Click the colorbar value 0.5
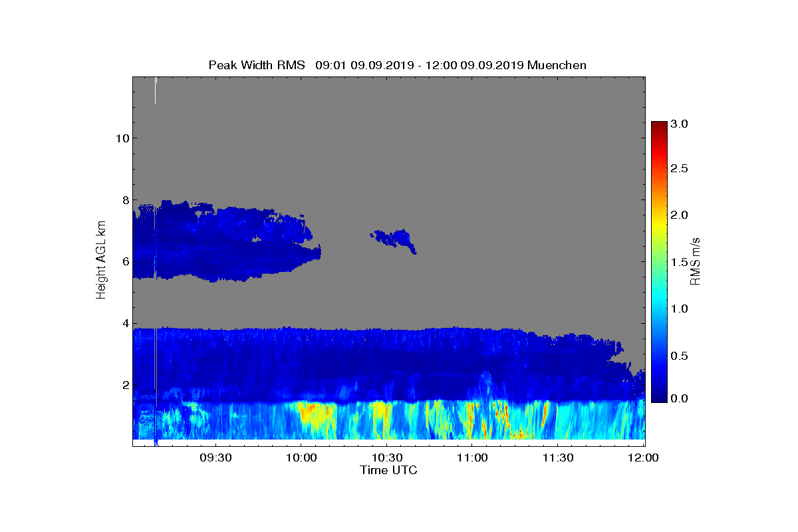The image size is (798, 532). (679, 356)
